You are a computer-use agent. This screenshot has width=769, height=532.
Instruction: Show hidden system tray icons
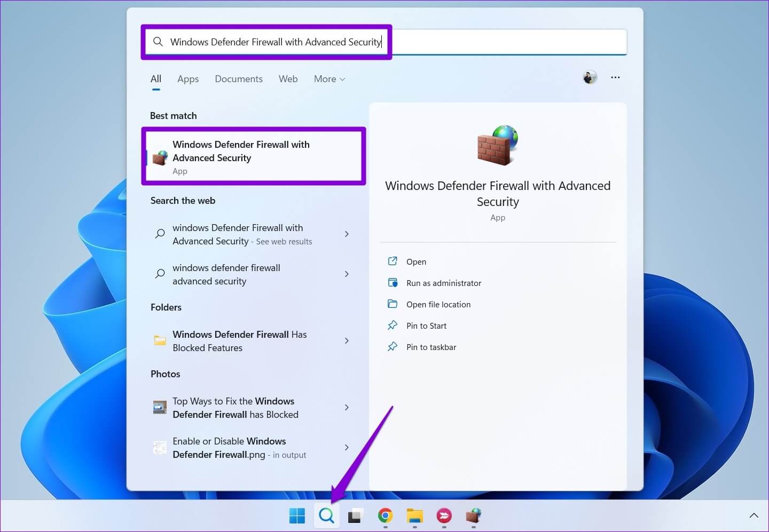pos(754,515)
